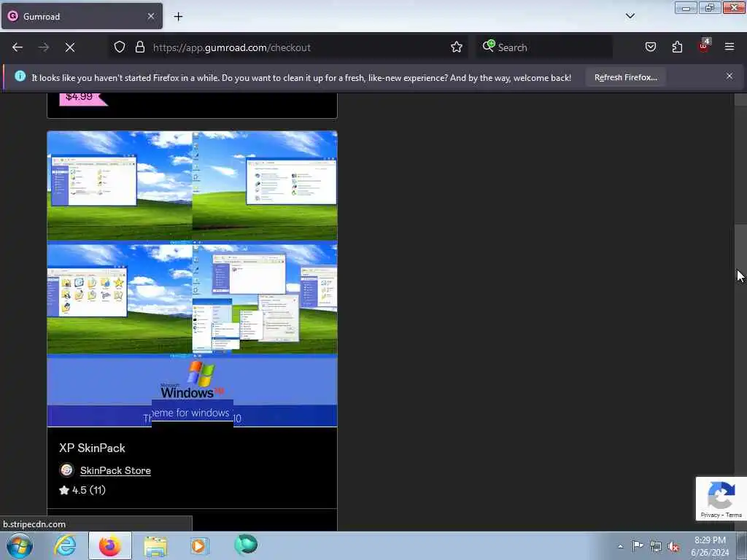Image resolution: width=747 pixels, height=560 pixels.
Task: Click the info icon in notification bar
Action: (x=20, y=76)
